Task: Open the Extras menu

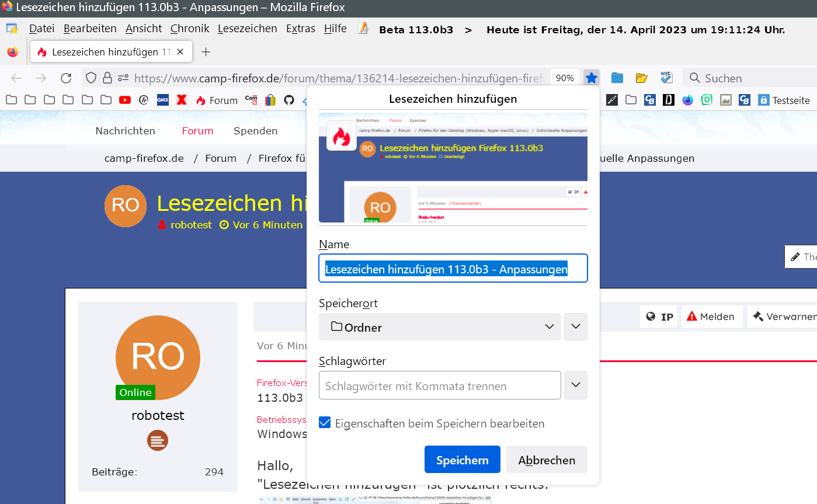Action: (x=301, y=29)
